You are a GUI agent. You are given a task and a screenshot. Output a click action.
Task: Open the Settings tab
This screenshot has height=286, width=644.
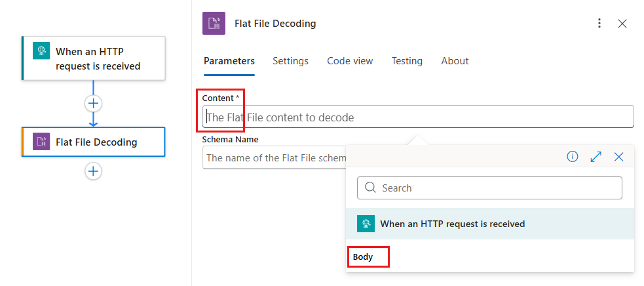click(x=290, y=61)
